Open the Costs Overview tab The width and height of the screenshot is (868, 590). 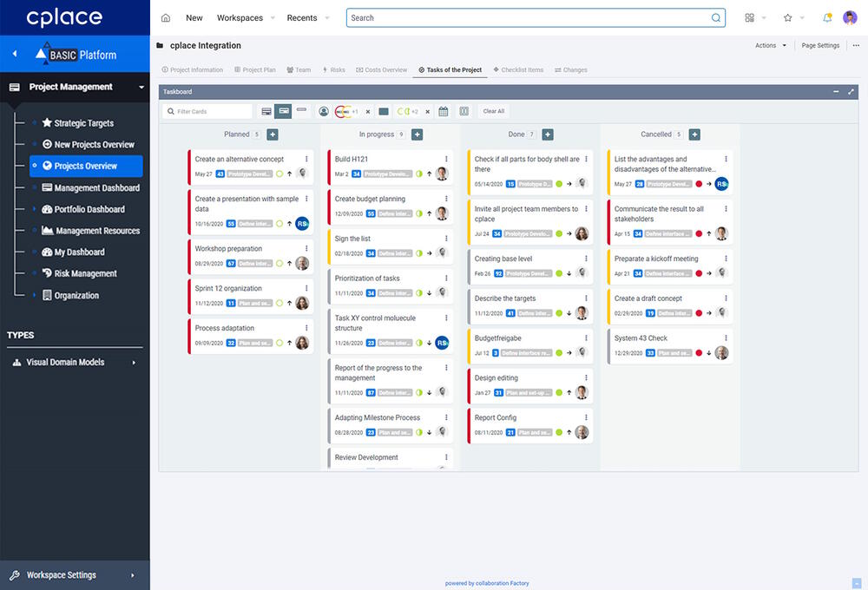(x=381, y=69)
